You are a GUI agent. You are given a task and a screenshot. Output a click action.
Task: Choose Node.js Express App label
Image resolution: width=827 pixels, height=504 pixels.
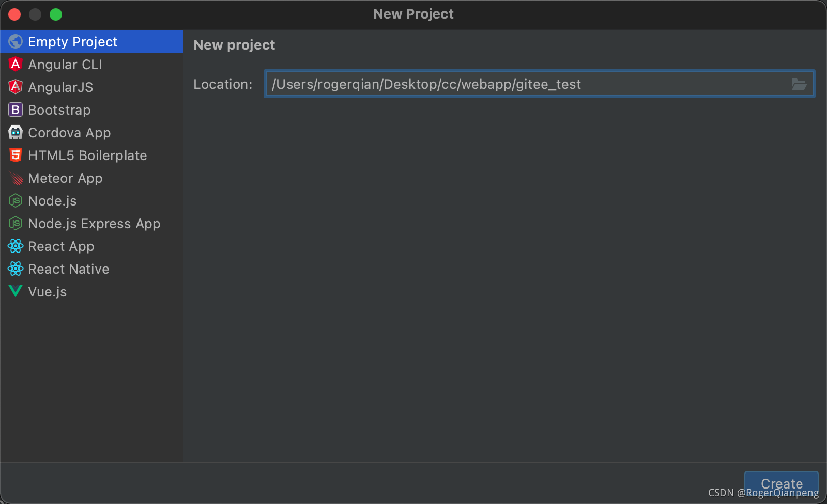click(94, 224)
